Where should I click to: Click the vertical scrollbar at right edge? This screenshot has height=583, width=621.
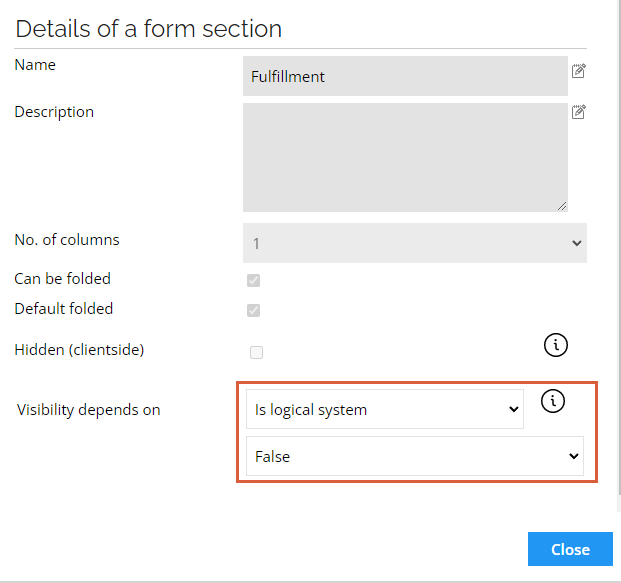619,253
